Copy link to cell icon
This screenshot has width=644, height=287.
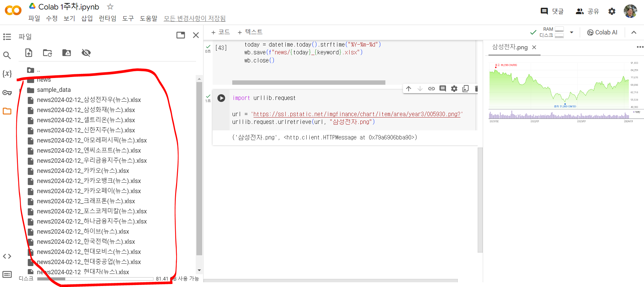coord(431,88)
